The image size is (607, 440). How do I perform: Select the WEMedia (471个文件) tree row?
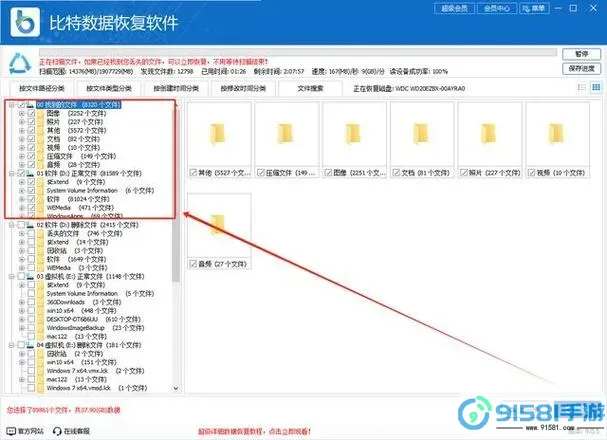pyautogui.click(x=80, y=208)
